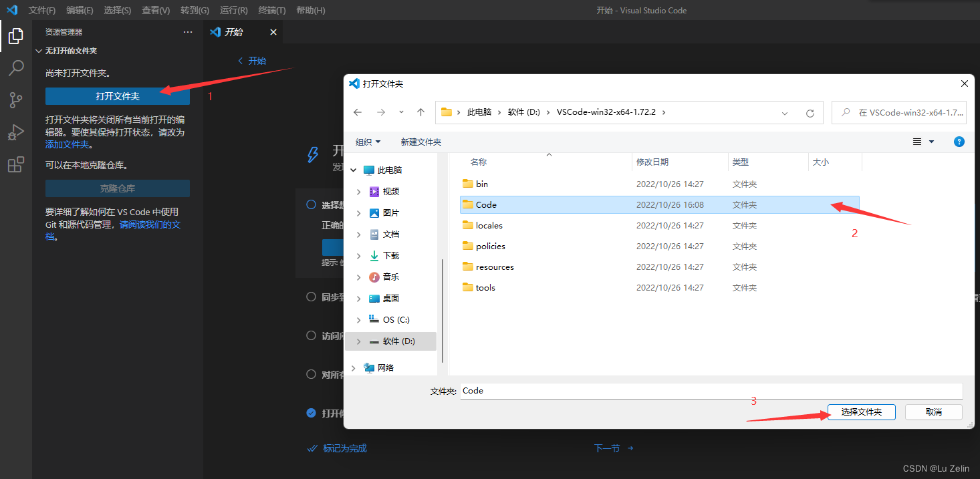Image resolution: width=980 pixels, height=479 pixels.
Task: Open the Explorer view in activity bar
Action: click(15, 36)
